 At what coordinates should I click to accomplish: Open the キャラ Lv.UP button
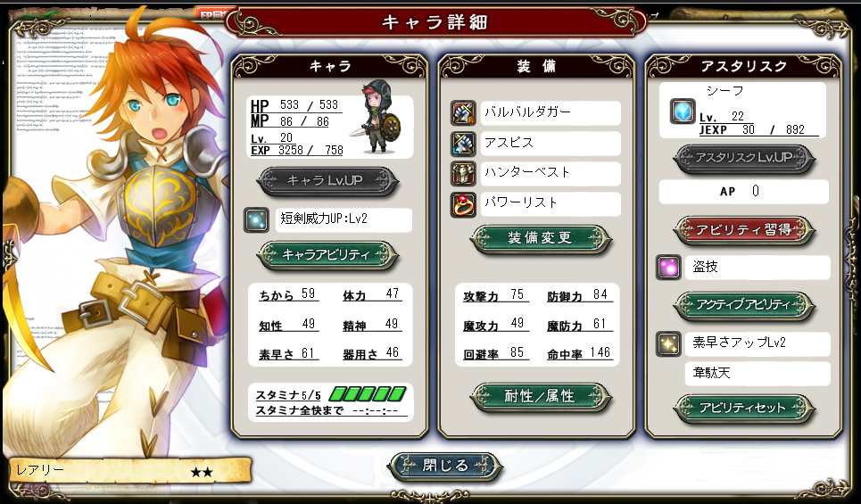coord(327,180)
